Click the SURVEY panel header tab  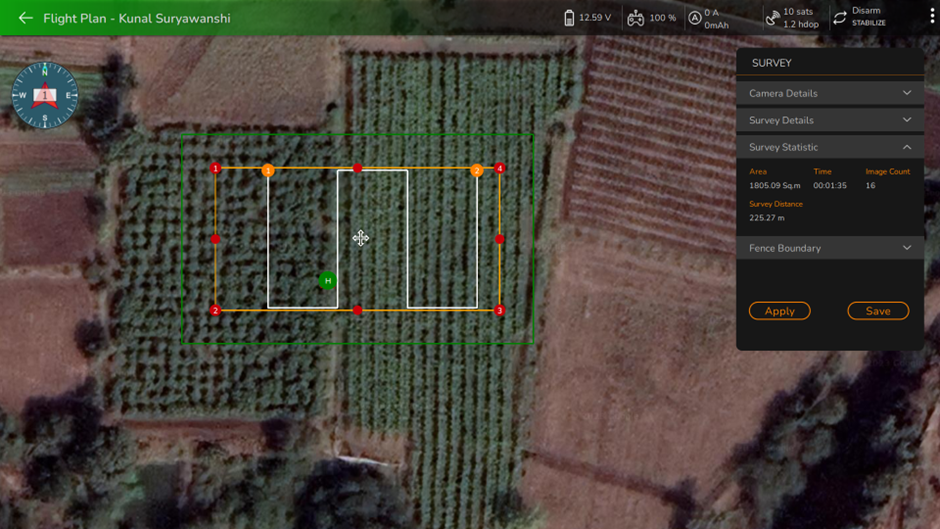[772, 63]
